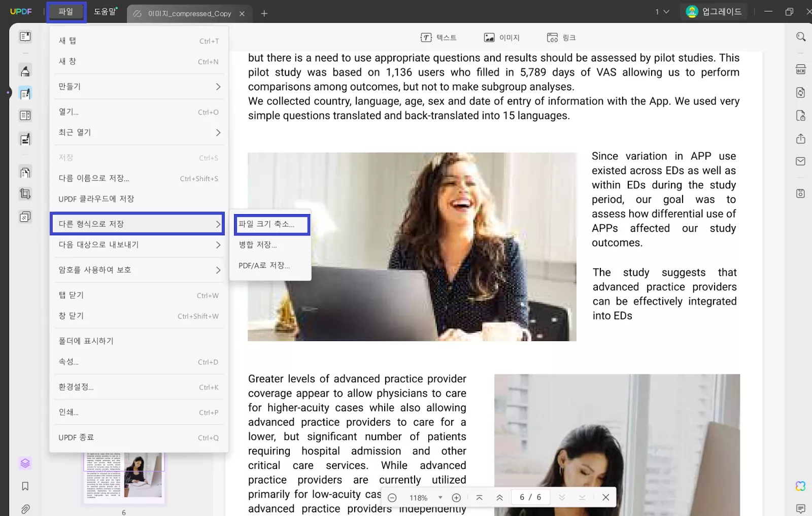Image resolution: width=812 pixels, height=516 pixels.
Task: Open the window count dropdown in title bar
Action: pos(662,12)
